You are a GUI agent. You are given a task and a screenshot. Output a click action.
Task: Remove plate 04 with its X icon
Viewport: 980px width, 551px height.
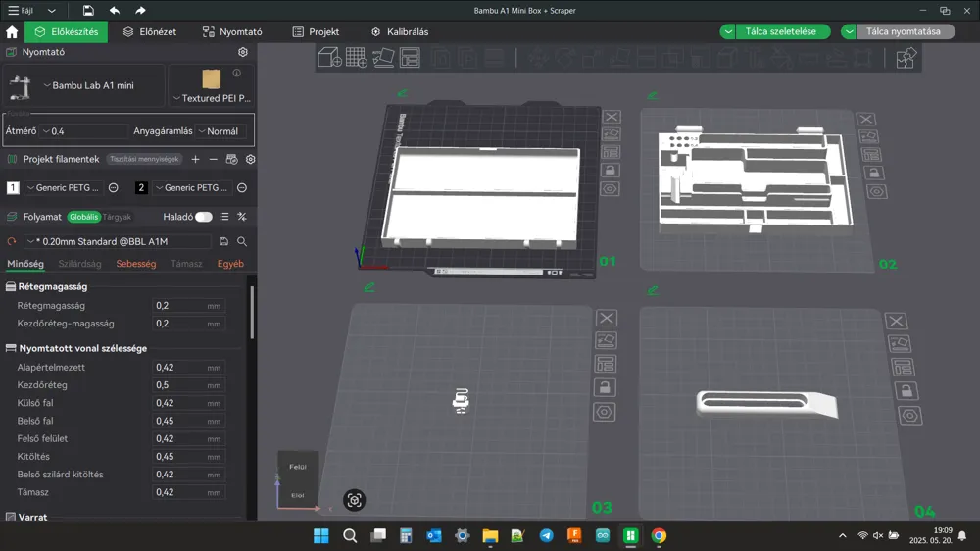coord(897,321)
